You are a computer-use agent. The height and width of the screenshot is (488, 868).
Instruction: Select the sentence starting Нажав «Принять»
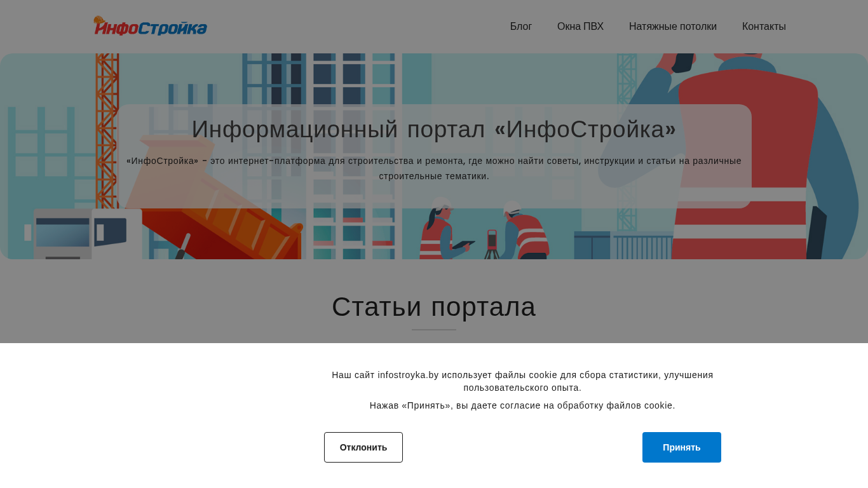(x=522, y=405)
